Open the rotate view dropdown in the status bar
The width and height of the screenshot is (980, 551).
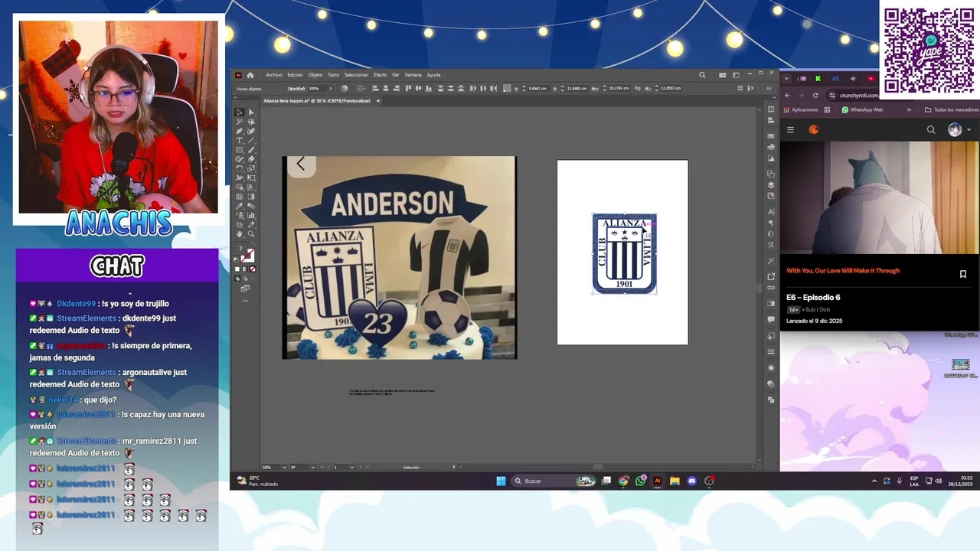point(313,467)
